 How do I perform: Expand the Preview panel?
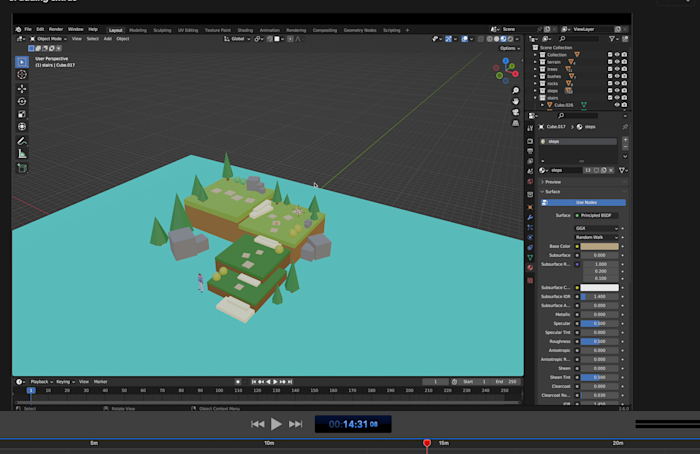pos(551,182)
